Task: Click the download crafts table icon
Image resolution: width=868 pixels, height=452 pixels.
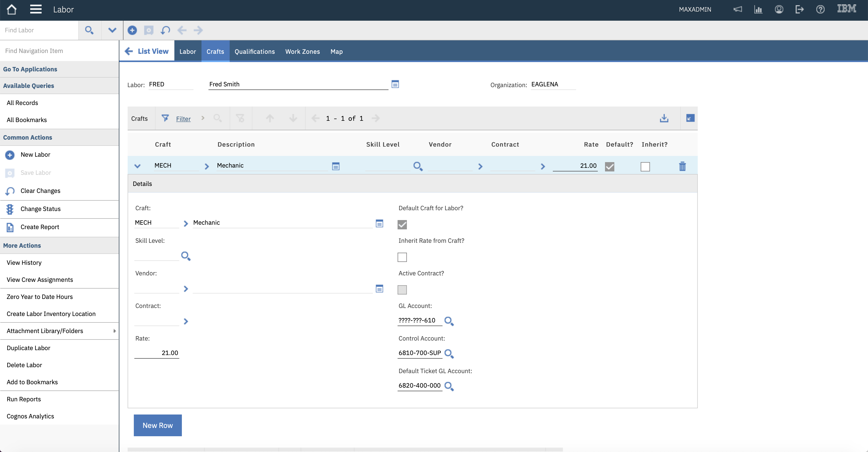Action: tap(664, 118)
